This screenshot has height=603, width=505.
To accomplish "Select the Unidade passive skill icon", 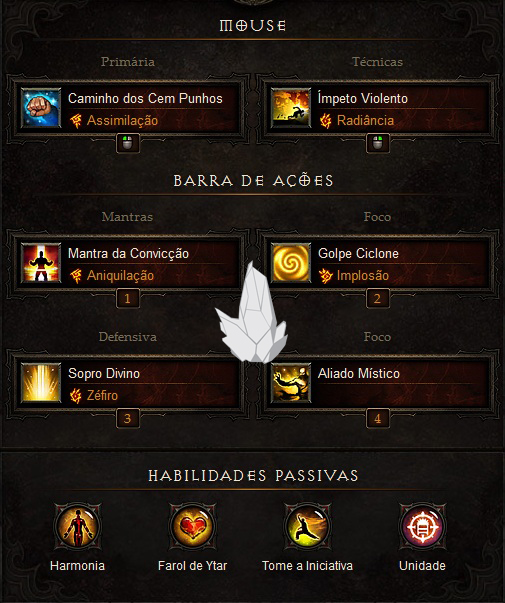I will tap(422, 527).
